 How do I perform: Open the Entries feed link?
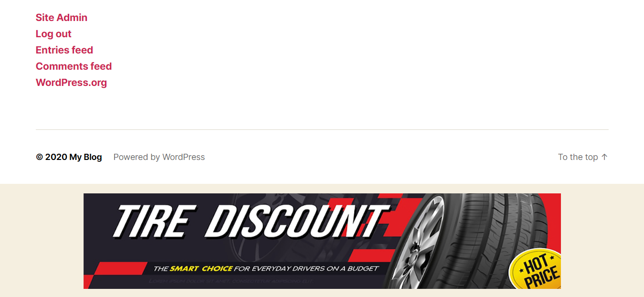click(x=64, y=50)
